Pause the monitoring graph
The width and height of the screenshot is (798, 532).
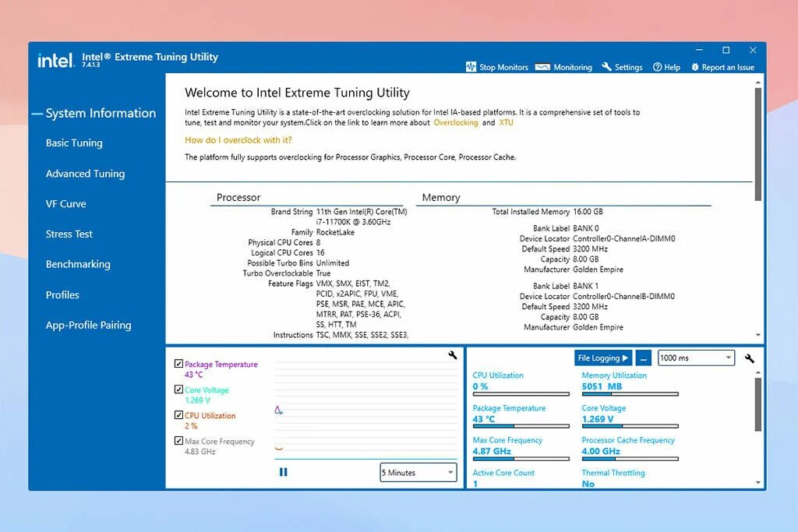(284, 472)
